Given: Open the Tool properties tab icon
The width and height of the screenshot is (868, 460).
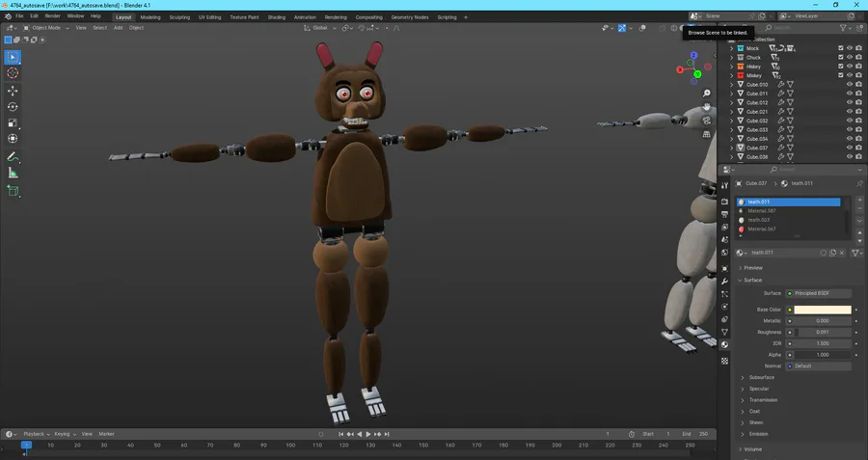Looking at the screenshot, I should [x=724, y=186].
